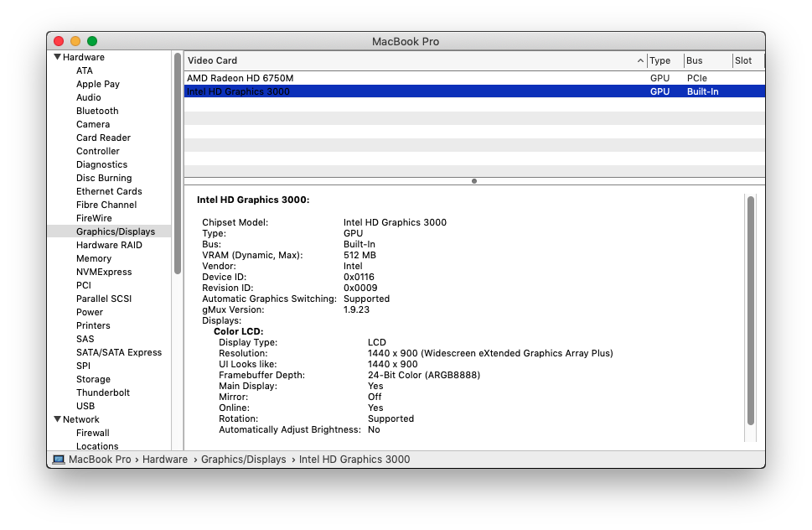Open the Camera section
The width and height of the screenshot is (812, 530).
(x=93, y=124)
